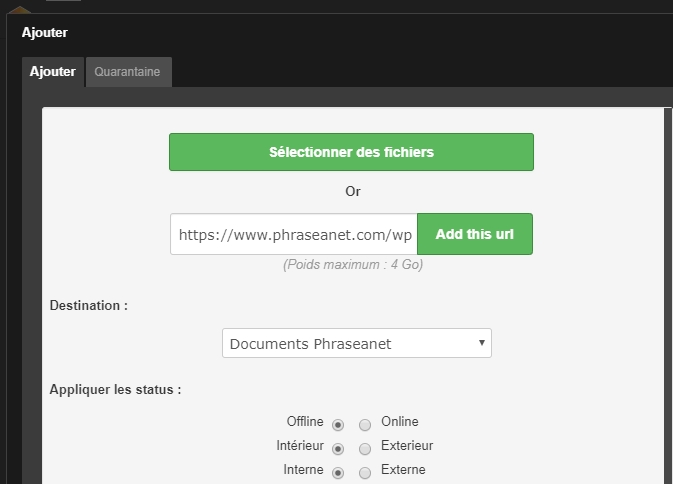Click the Sélectionner des fichiers button
The height and width of the screenshot is (484, 673).
coord(351,152)
